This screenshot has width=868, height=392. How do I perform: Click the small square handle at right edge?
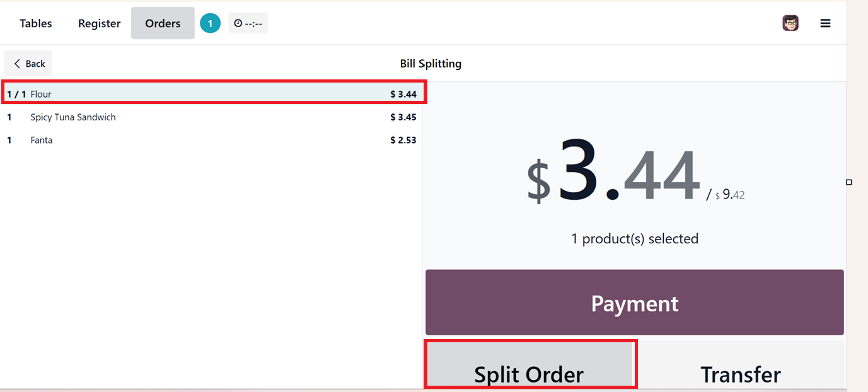click(849, 182)
